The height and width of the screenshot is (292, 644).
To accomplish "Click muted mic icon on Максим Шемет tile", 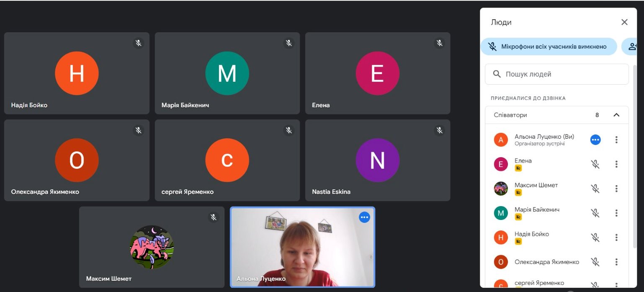I will coord(214,217).
